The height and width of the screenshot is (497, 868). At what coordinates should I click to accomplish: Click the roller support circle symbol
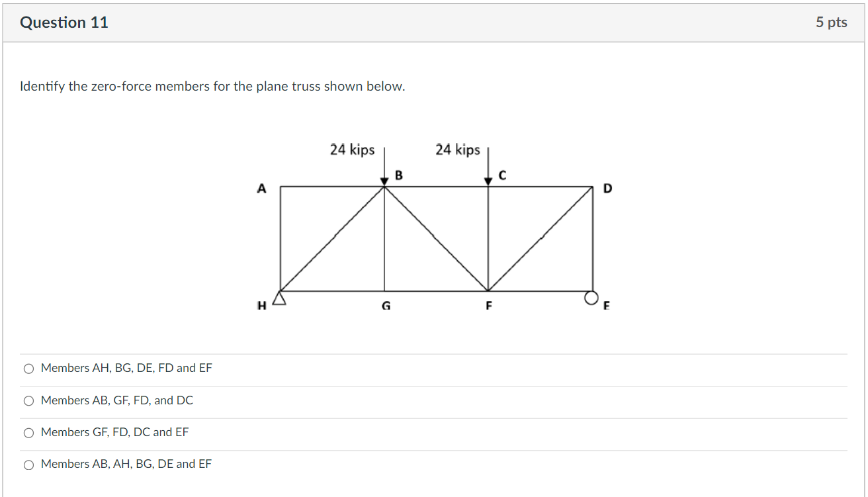[x=591, y=297]
